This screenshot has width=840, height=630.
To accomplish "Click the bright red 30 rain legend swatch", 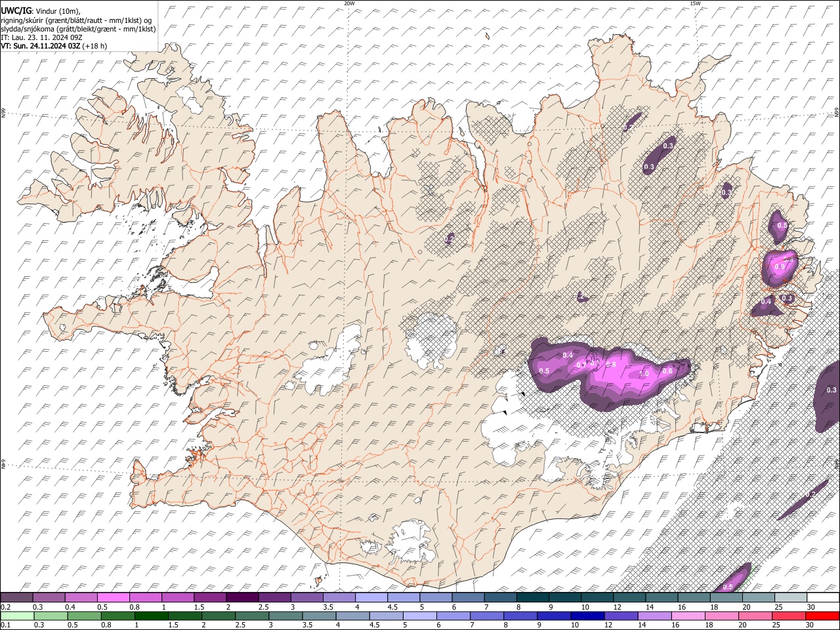I will click(x=822, y=616).
